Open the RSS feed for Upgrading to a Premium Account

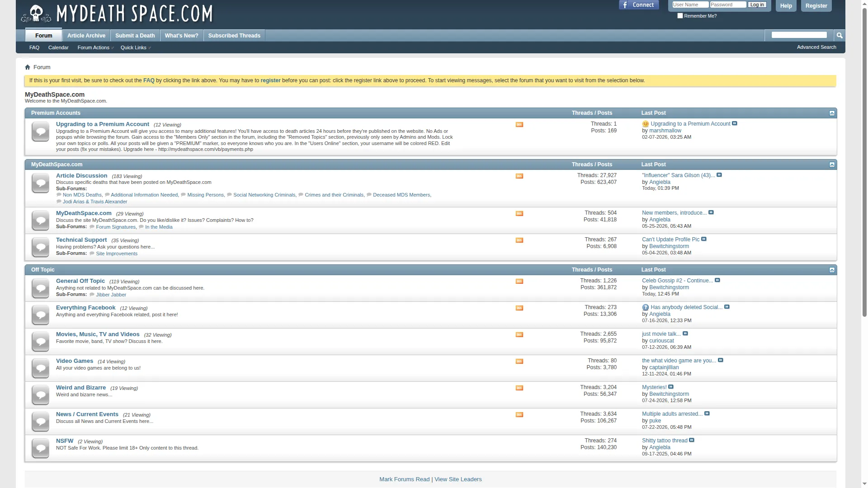coord(519,125)
